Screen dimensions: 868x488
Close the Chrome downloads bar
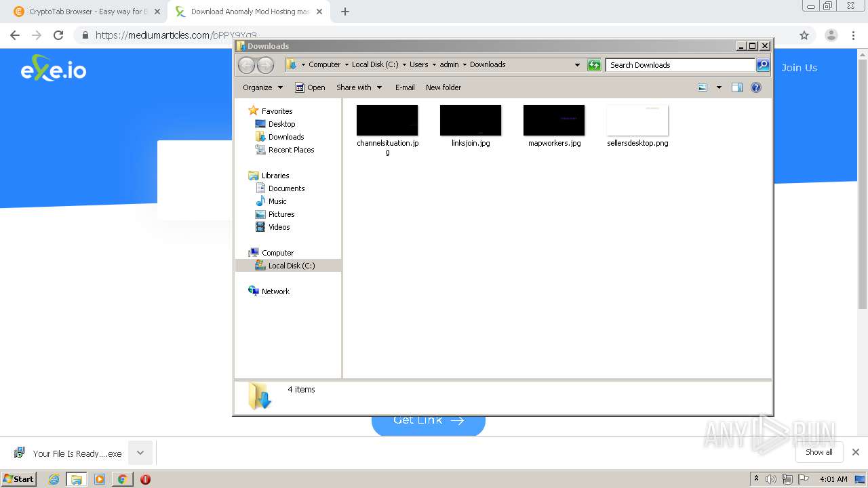point(855,452)
